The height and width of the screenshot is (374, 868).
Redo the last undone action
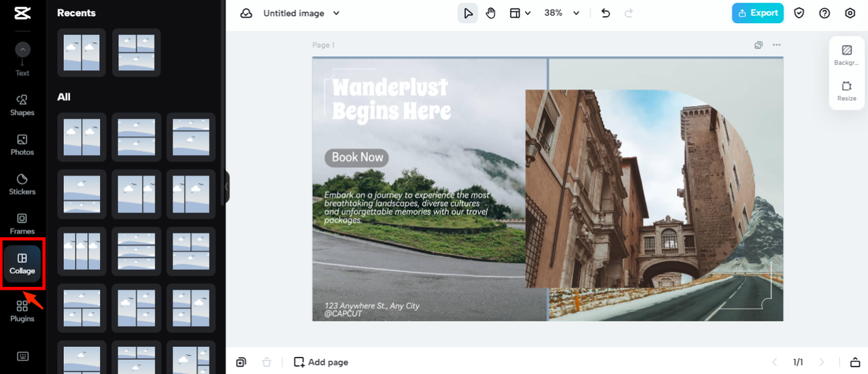pos(629,13)
